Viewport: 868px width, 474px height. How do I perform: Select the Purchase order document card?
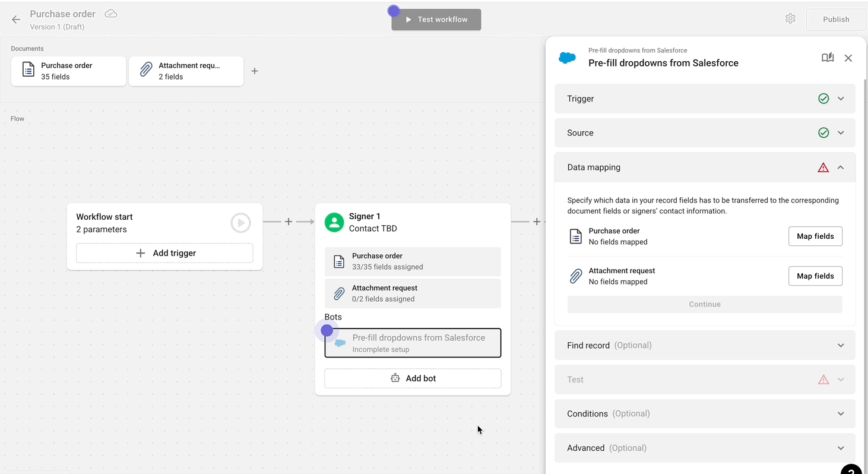point(68,71)
